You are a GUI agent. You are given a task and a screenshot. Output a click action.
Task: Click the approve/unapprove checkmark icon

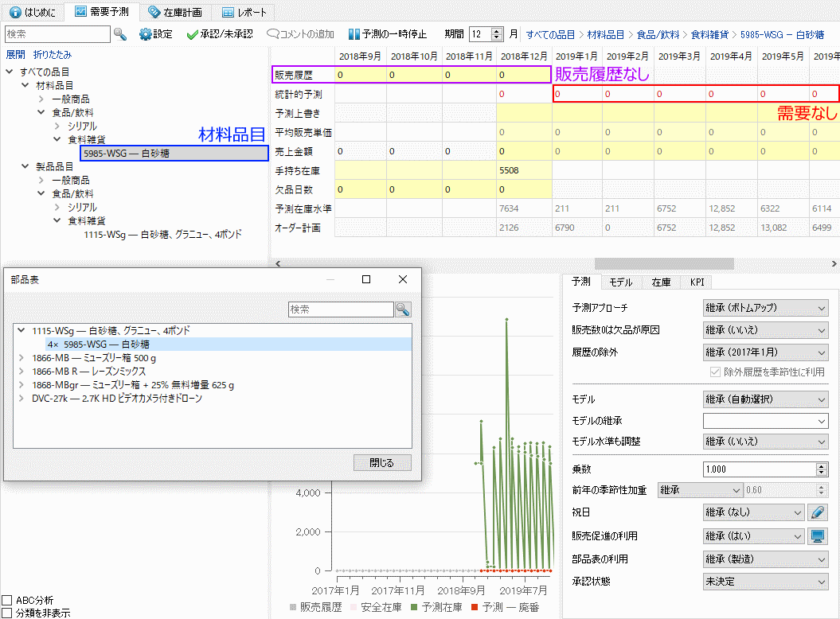pyautogui.click(x=192, y=34)
